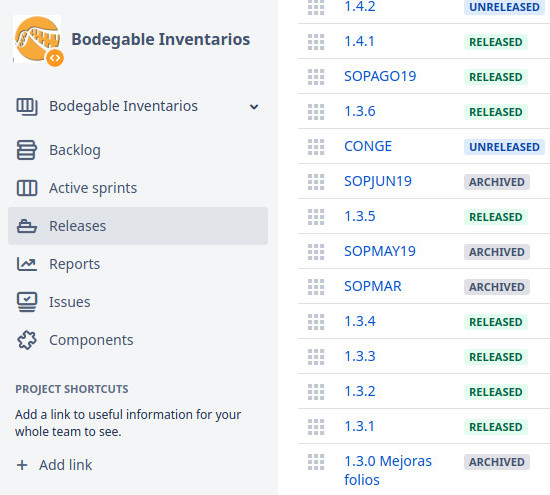The width and height of the screenshot is (550, 495).
Task: Click the Reports chart icon
Action: pos(27,264)
